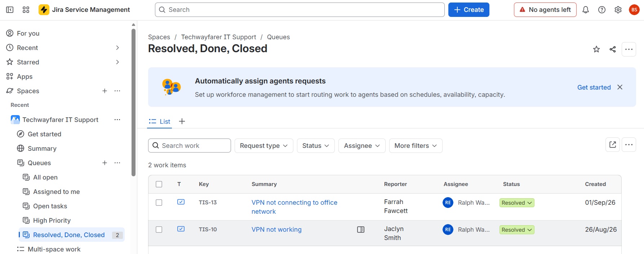Expand the Starred menu chevron
This screenshot has width=644, height=254.
tap(117, 62)
